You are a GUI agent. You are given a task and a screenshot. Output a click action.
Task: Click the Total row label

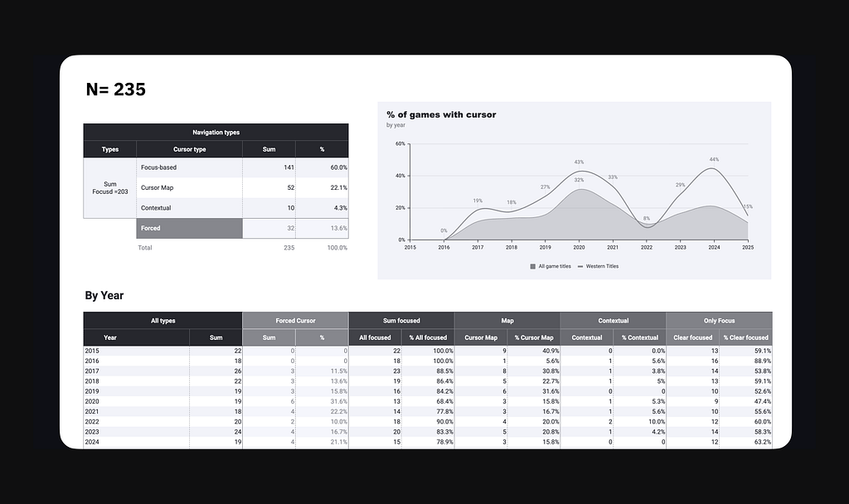[x=145, y=248]
